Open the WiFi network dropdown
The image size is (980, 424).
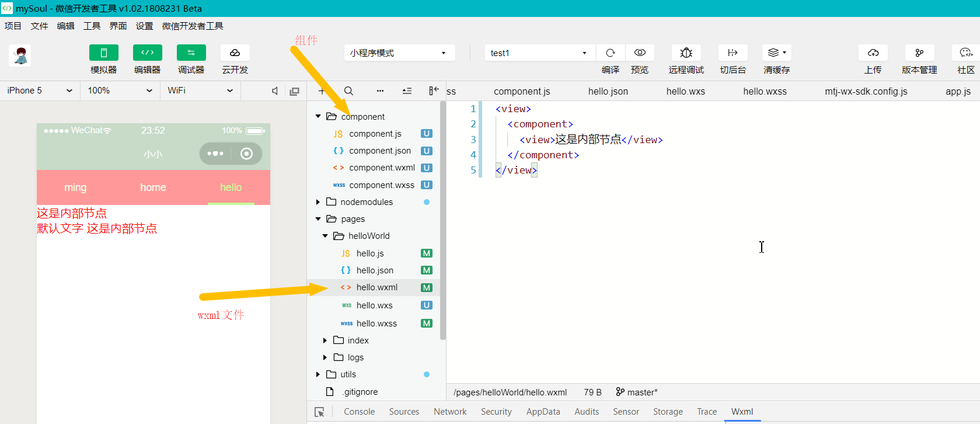[x=200, y=91]
